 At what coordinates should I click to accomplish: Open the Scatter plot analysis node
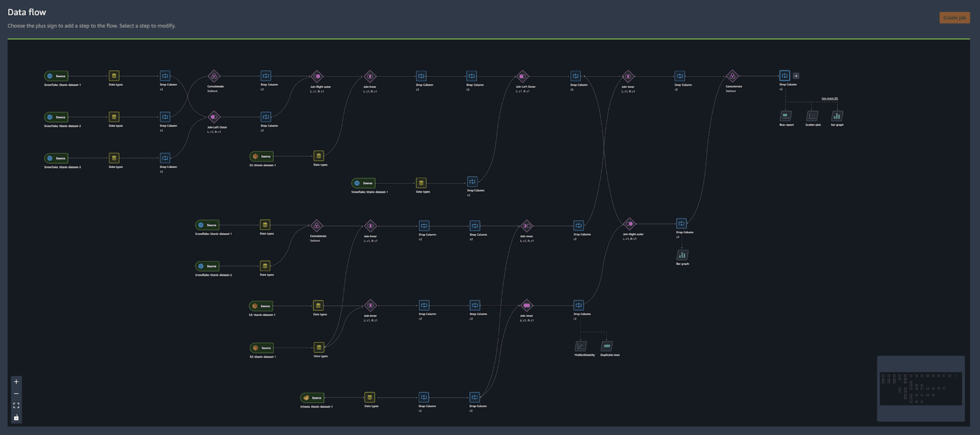tap(812, 116)
